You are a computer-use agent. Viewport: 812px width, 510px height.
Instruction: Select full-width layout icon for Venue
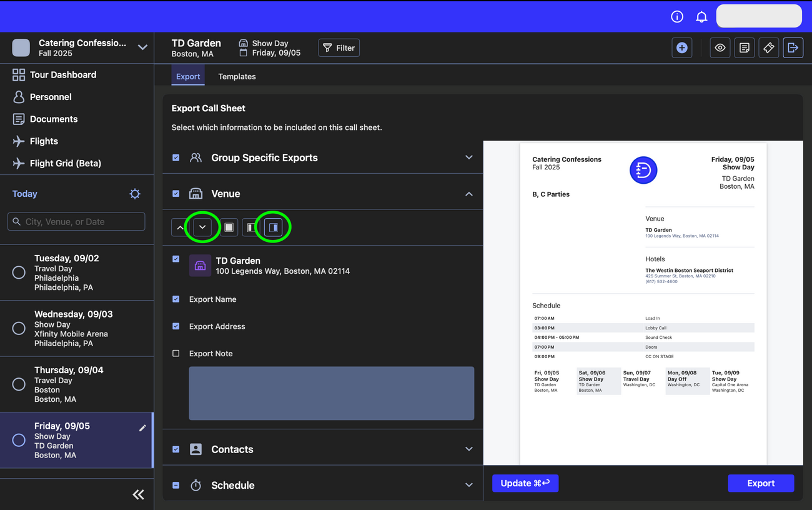point(229,227)
